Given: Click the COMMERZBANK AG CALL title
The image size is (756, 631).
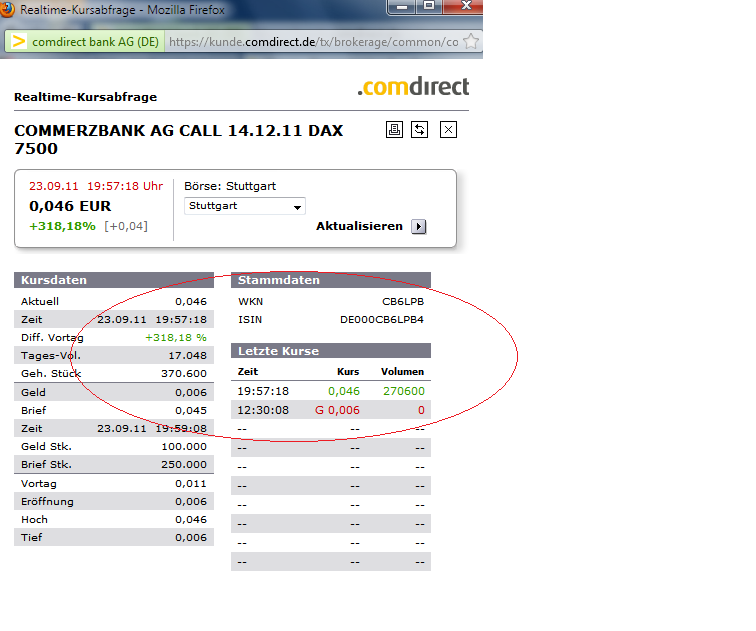Looking at the screenshot, I should tap(178, 139).
